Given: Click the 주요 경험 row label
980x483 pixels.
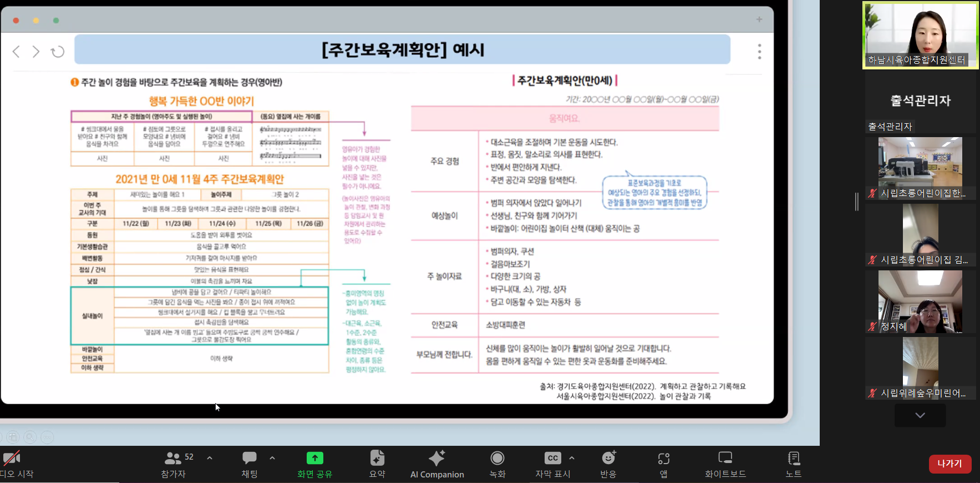Looking at the screenshot, I should coord(445,161).
